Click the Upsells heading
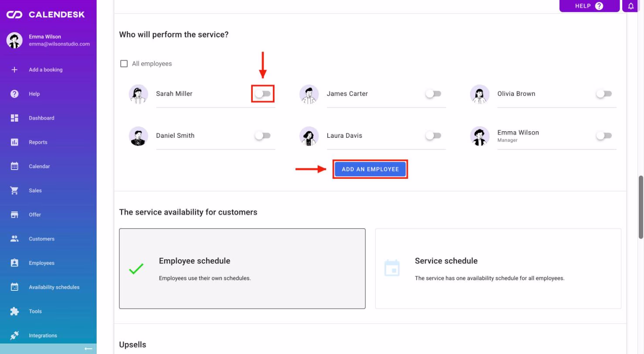The height and width of the screenshot is (354, 644). click(x=132, y=345)
